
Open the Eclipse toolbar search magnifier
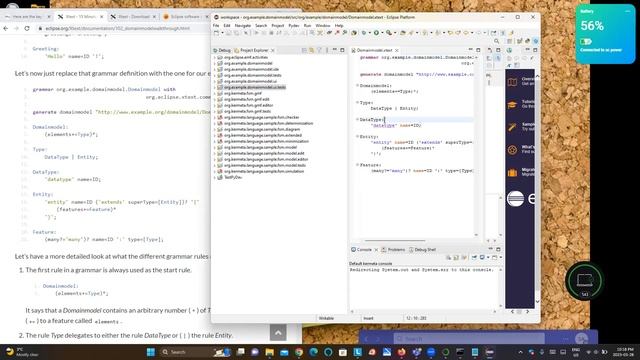(x=496, y=41)
